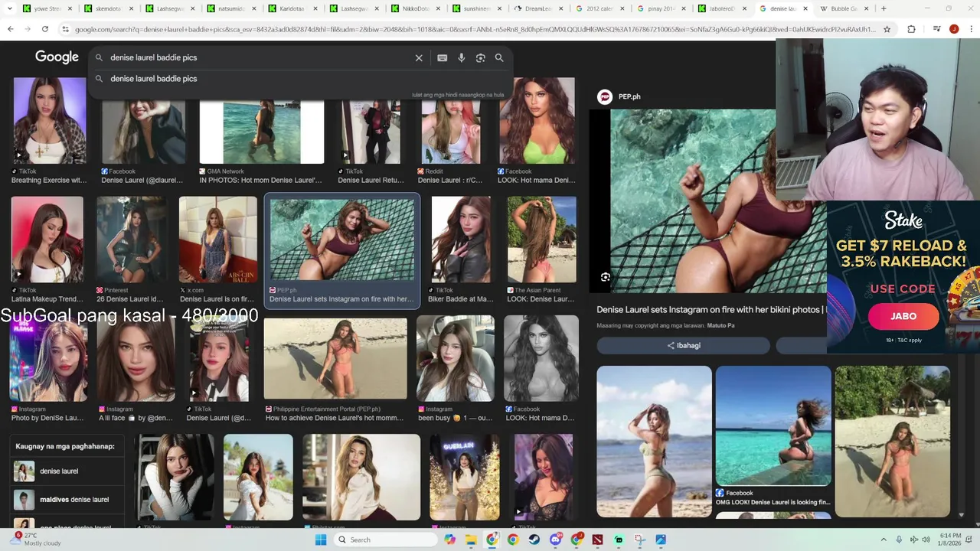Open Discord from the taskbar
This screenshot has height=551, width=980.
556,540
